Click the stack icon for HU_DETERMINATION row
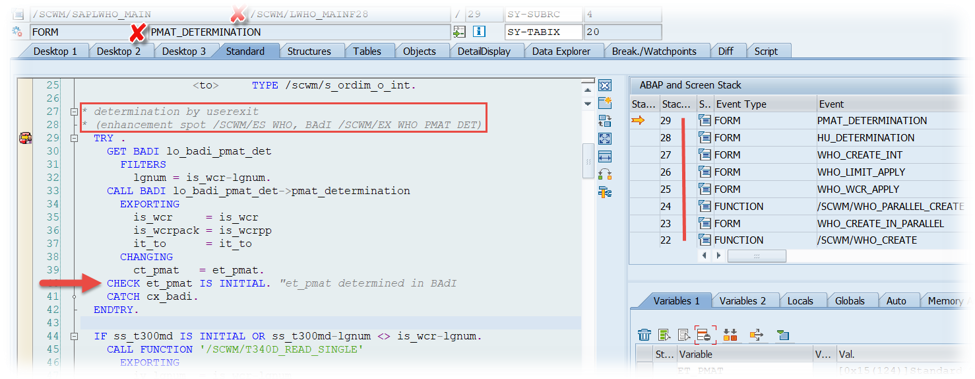This screenshot has height=379, width=975. pyautogui.click(x=705, y=137)
